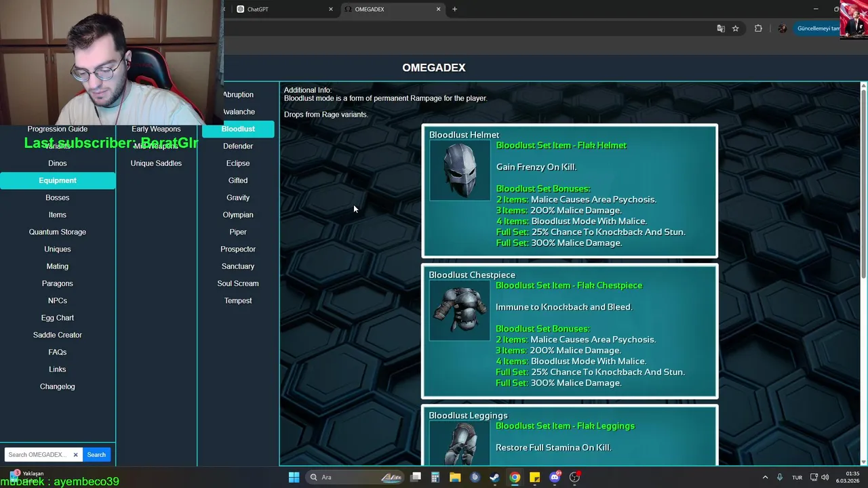Screen dimensions: 868x488
Task: Click the round blue app icon beside File Explorer
Action: point(475,477)
